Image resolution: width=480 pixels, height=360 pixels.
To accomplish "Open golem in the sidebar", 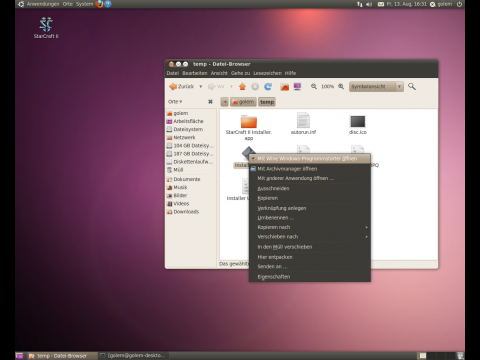I will click(x=191, y=113).
